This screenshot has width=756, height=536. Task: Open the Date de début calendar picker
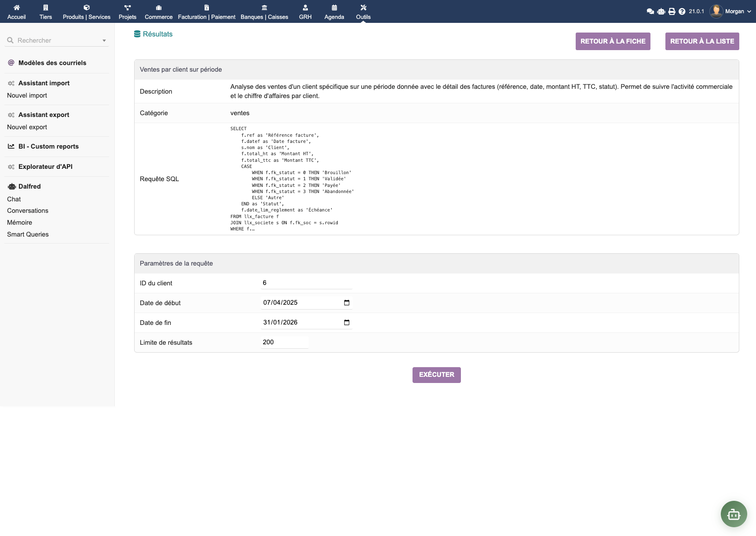click(347, 303)
